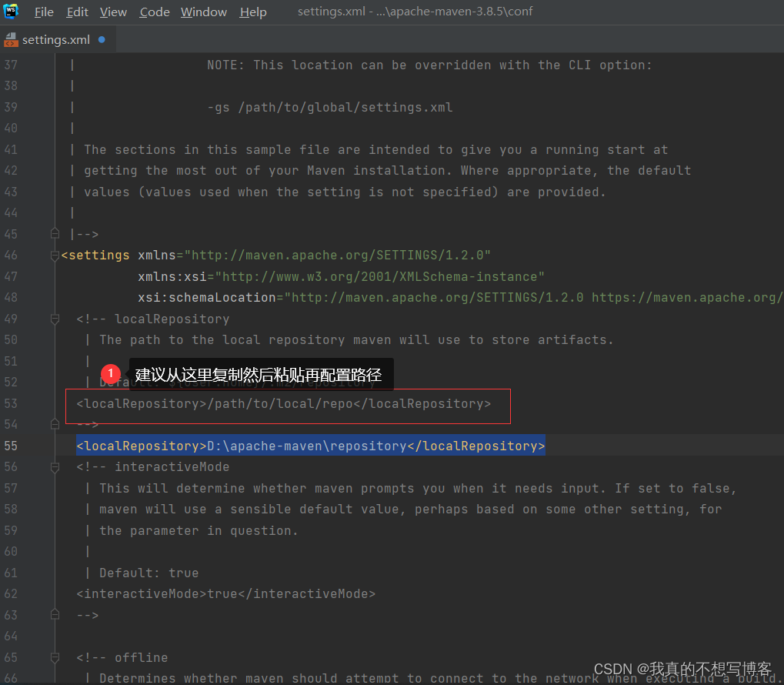Image resolution: width=784 pixels, height=685 pixels.
Task: Click 'This will determine whether maven prompts' line
Action: pos(418,489)
